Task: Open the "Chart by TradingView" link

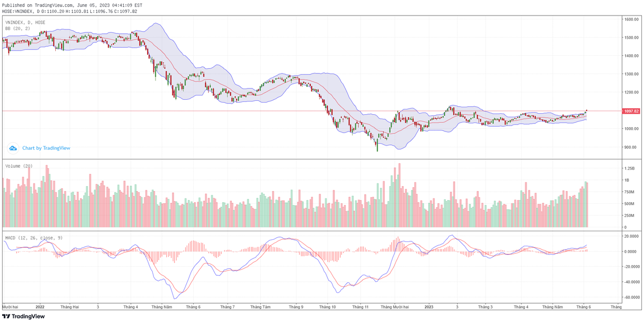Action: 46,148
